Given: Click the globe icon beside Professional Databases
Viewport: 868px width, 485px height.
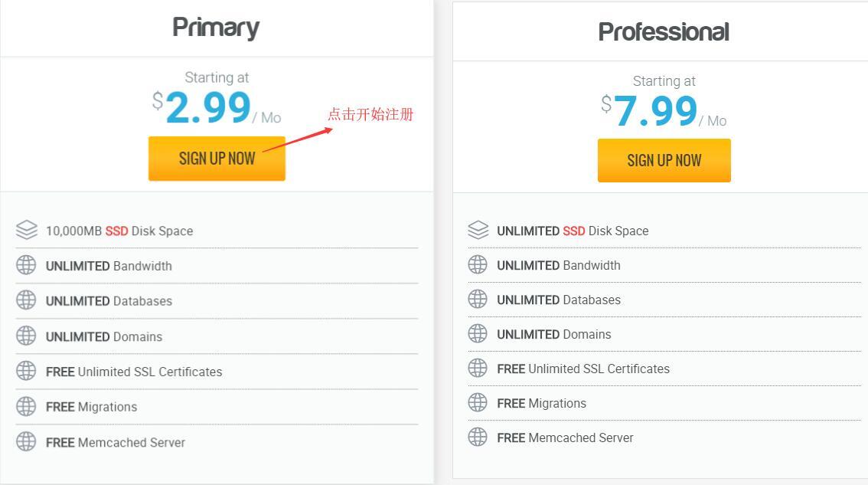Looking at the screenshot, I should (x=478, y=299).
